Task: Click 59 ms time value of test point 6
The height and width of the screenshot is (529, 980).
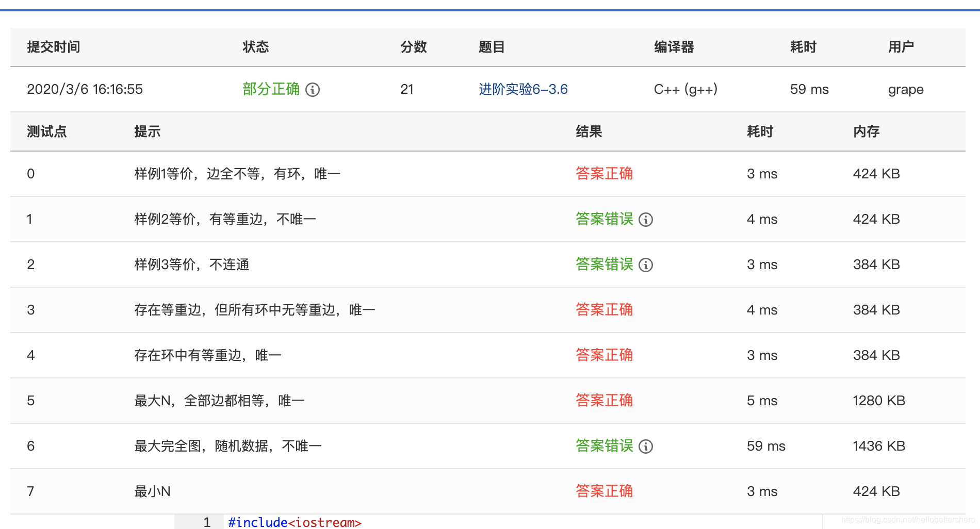Action: [x=766, y=446]
